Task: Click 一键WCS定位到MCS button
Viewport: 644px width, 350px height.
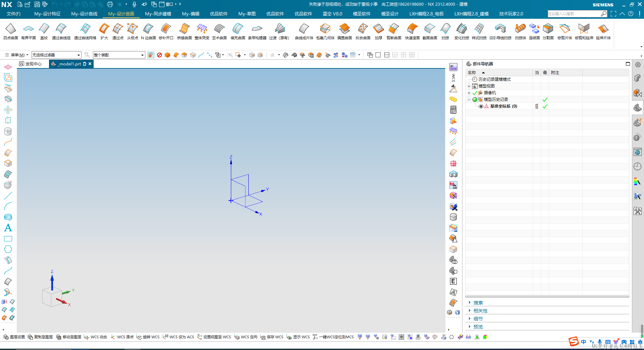Action: (333, 337)
